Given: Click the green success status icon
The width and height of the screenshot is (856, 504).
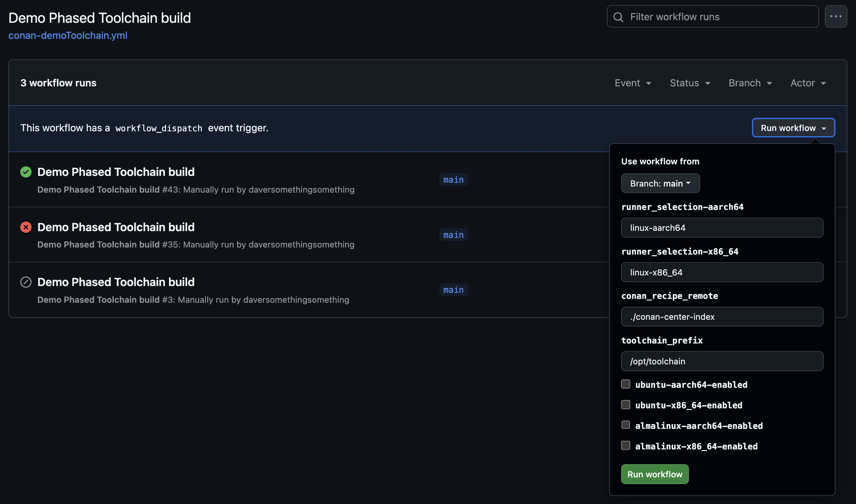Looking at the screenshot, I should tap(26, 172).
